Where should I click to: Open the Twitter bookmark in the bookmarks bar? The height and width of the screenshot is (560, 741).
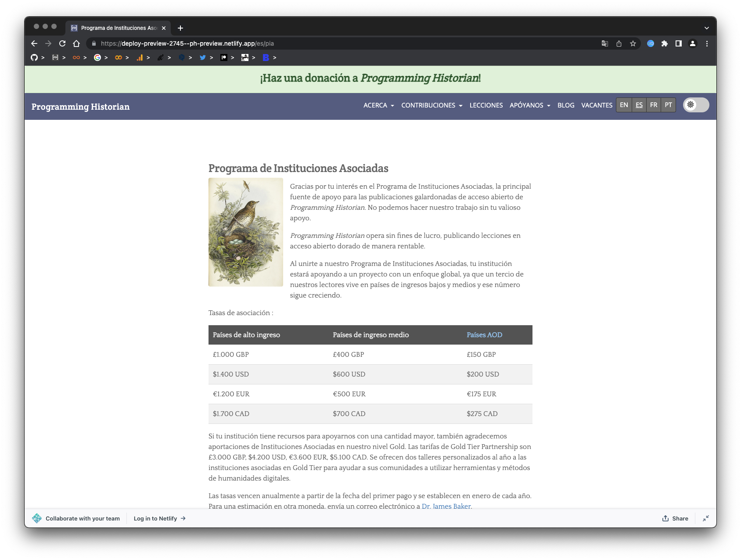(203, 57)
